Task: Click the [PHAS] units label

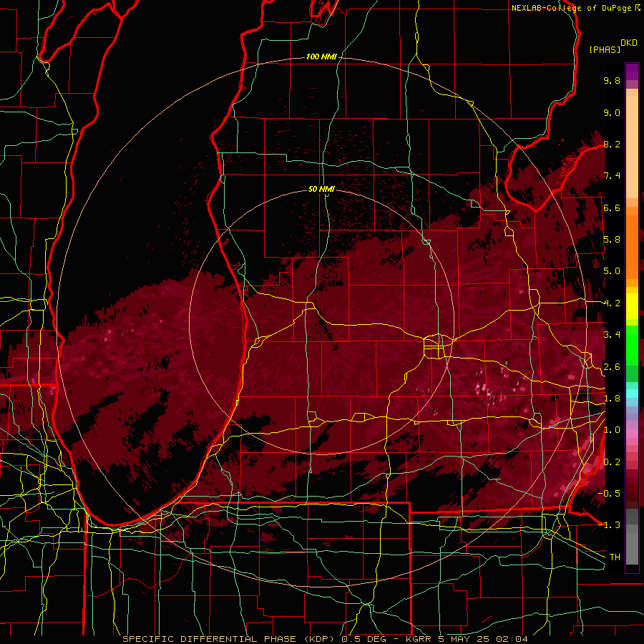Action: pos(605,49)
